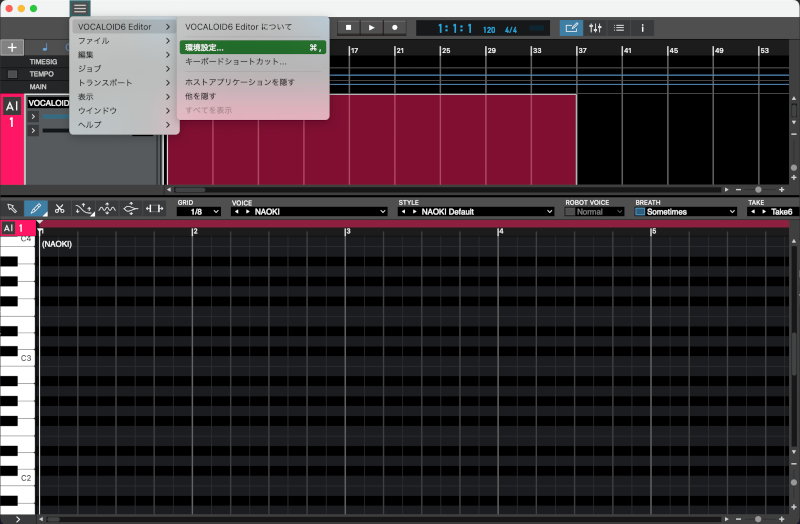Click the blue note icon beside add track
Viewport: 800px width, 524px height.
coord(45,47)
